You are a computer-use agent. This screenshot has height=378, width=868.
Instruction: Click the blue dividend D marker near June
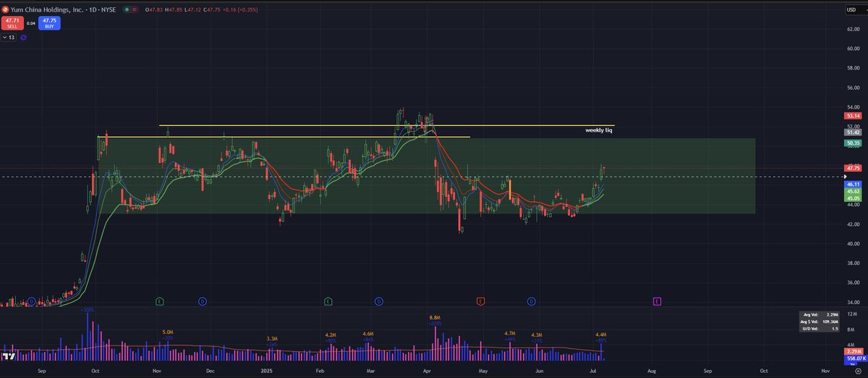point(531,300)
